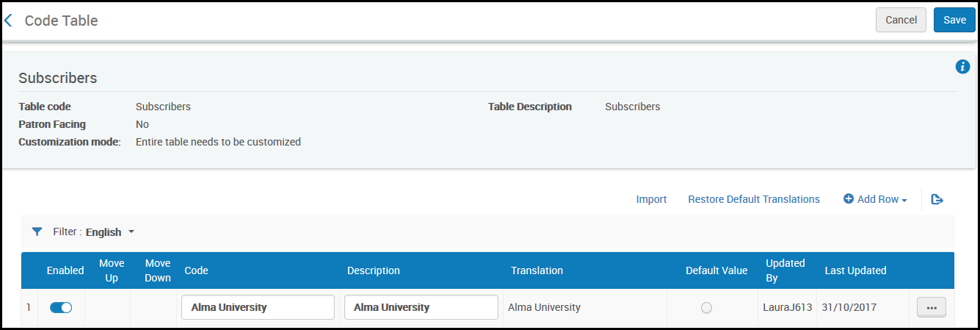Screen dimensions: 980x330
Task: Select the Default Value radio button
Action: pyautogui.click(x=706, y=308)
